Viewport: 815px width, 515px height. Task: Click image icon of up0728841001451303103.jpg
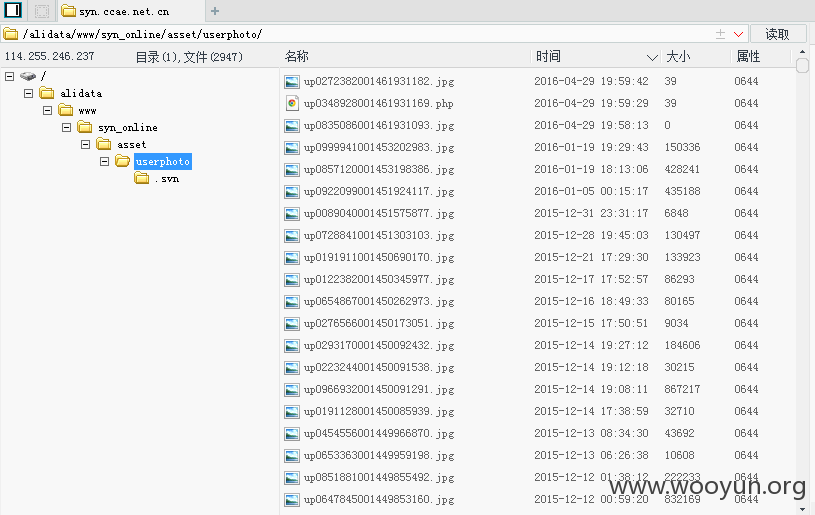coord(292,235)
